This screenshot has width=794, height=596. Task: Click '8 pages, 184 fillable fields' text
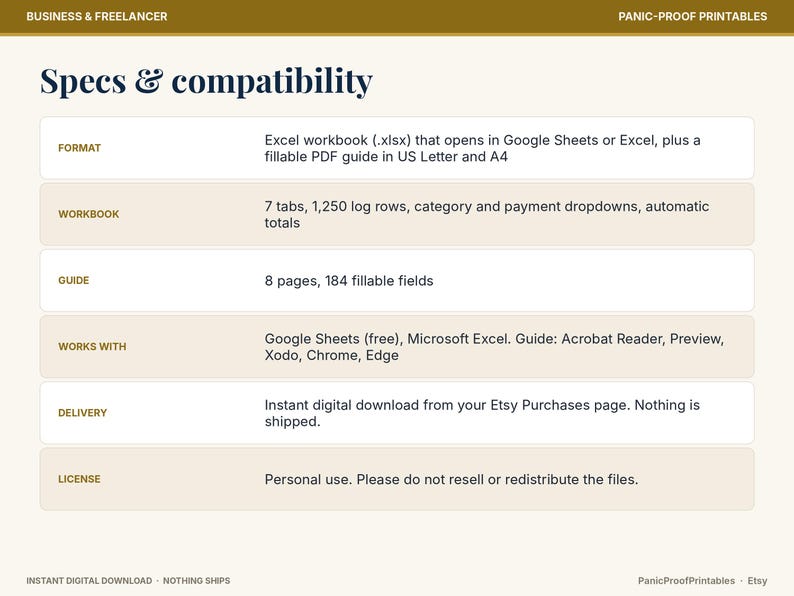coord(349,281)
